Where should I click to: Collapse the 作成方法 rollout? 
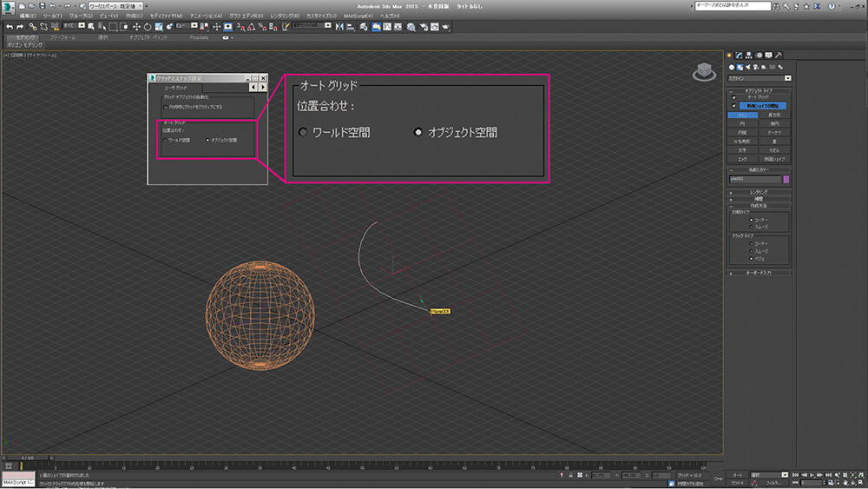coord(759,206)
